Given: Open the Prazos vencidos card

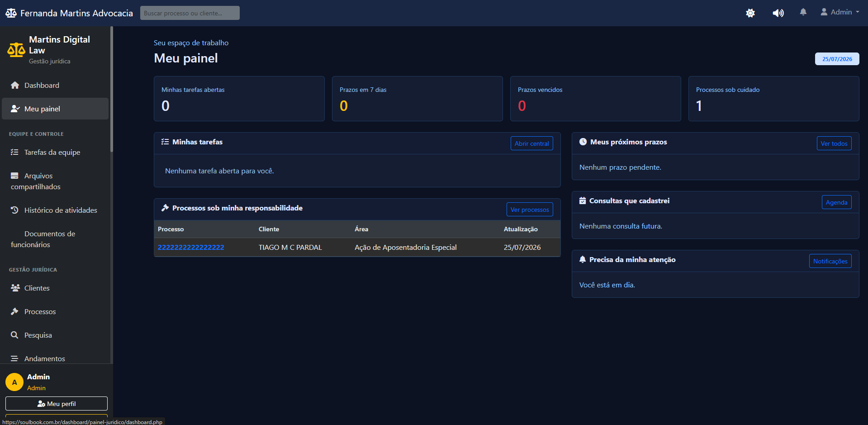Looking at the screenshot, I should [x=596, y=99].
